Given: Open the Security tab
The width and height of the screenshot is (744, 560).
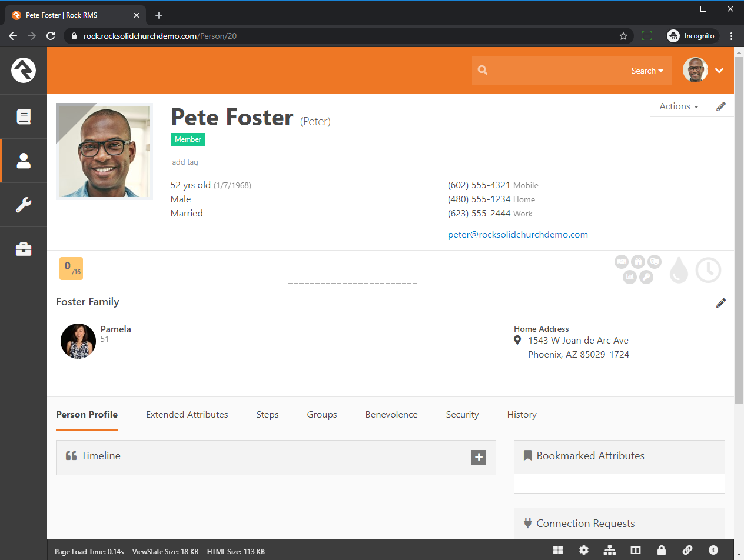Looking at the screenshot, I should 462,415.
